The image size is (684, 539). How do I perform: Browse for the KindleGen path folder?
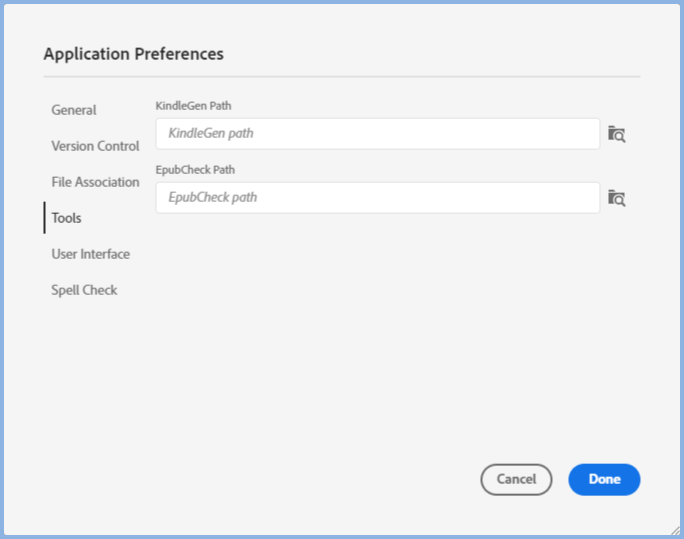(616, 134)
